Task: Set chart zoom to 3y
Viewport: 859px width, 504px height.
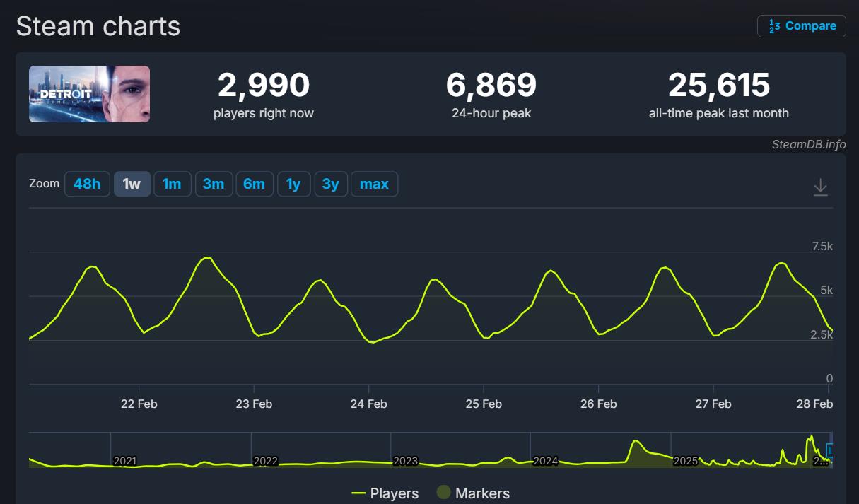Action: coord(330,184)
